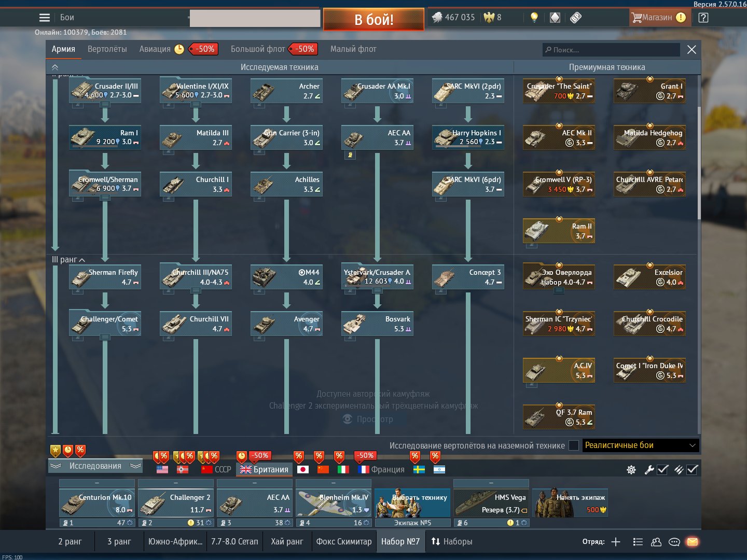Select the Japan flag
Image resolution: width=747 pixels, height=560 pixels.
point(303,469)
